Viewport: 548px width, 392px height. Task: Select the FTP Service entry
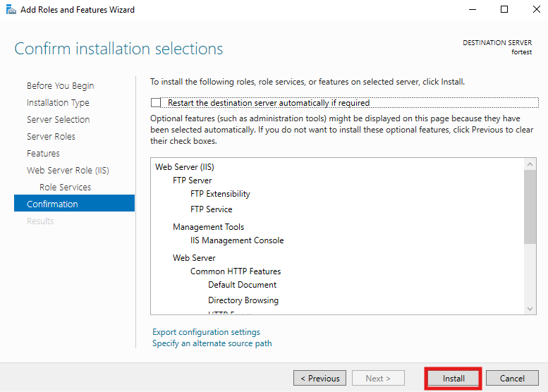click(211, 209)
